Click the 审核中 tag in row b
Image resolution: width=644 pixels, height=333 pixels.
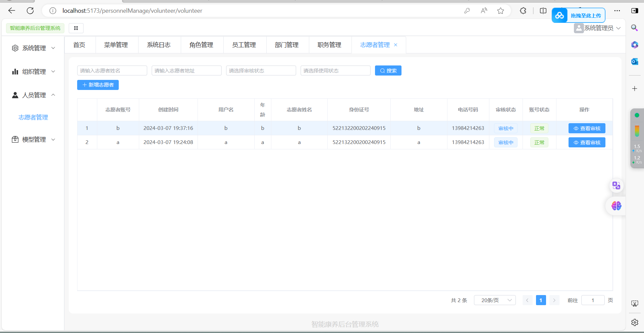[x=506, y=128]
